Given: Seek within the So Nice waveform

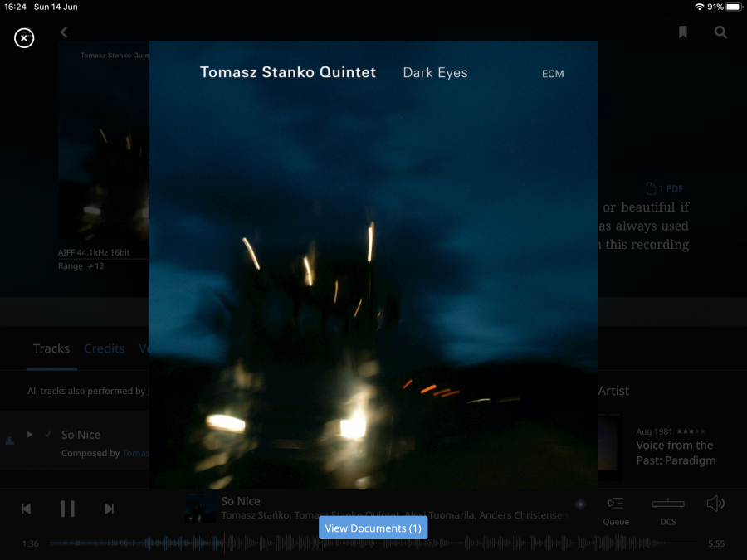Looking at the screenshot, I should [x=373, y=543].
